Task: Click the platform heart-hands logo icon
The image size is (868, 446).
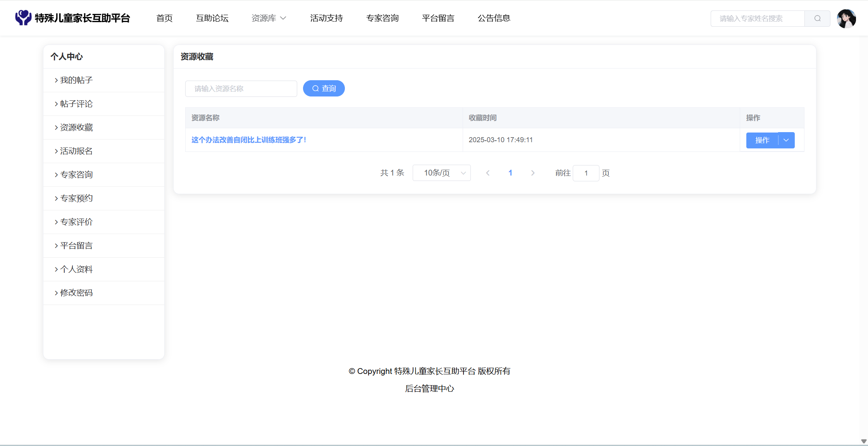Action: pyautogui.click(x=23, y=18)
